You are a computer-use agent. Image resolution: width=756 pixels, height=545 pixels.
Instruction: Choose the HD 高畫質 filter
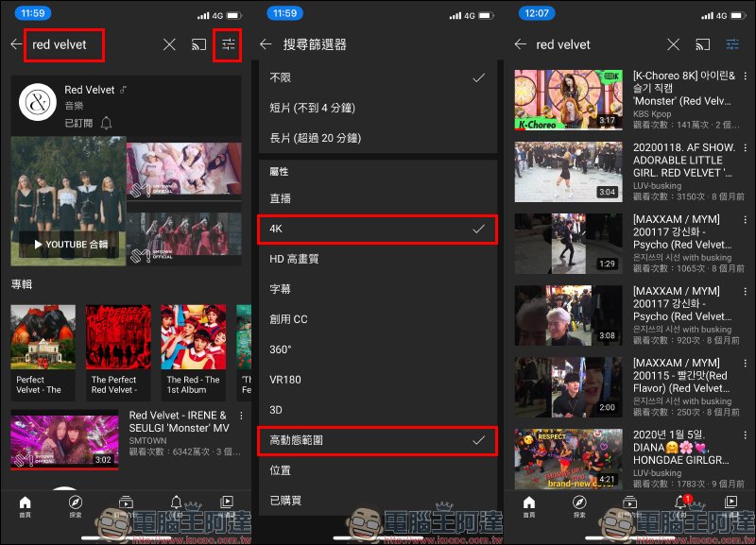pos(377,259)
